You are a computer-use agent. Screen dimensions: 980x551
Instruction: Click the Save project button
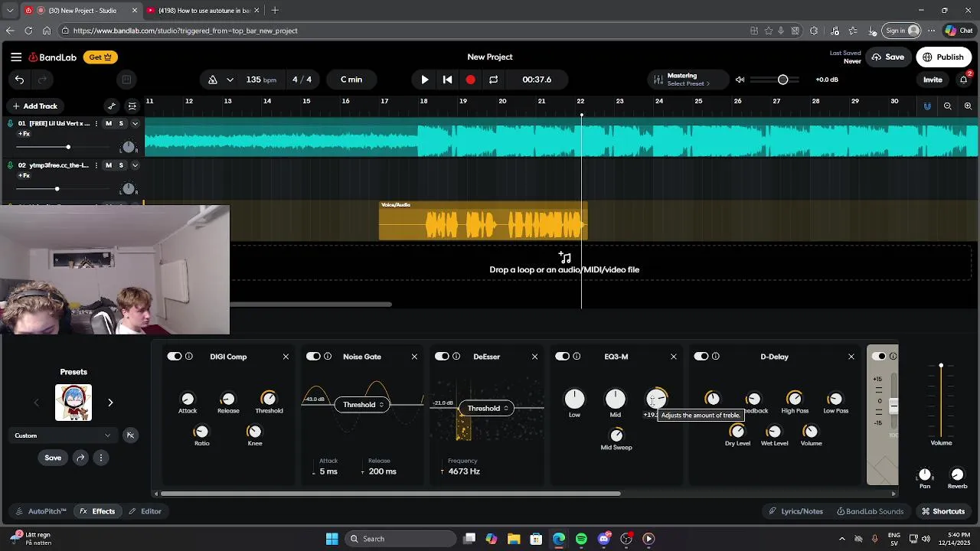888,57
